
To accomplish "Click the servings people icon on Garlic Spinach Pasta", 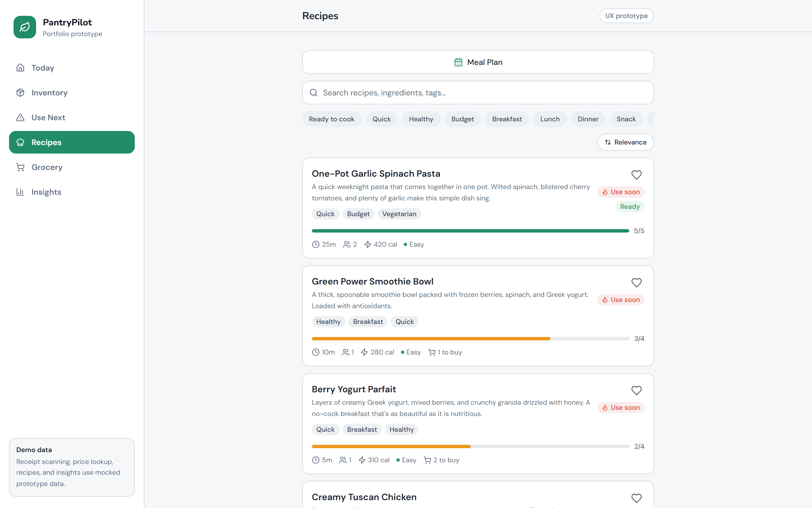I will [347, 245].
